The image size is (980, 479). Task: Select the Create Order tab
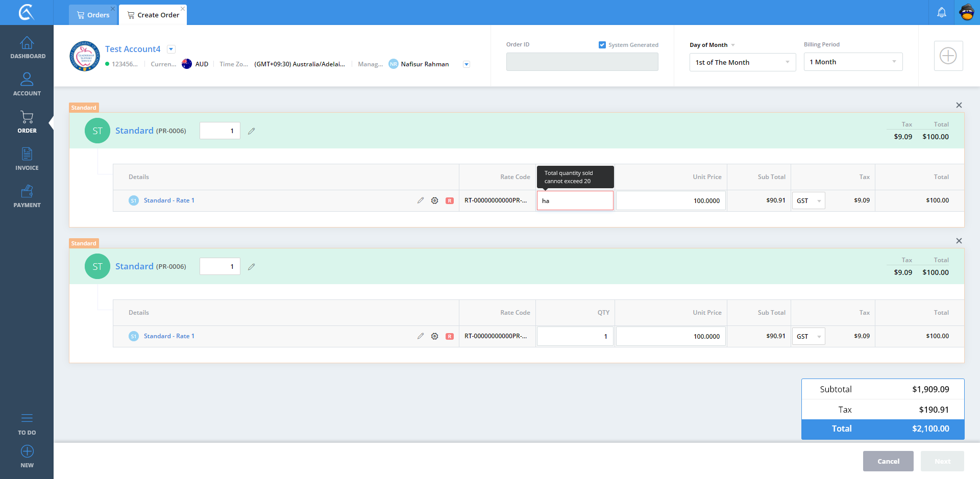[153, 15]
